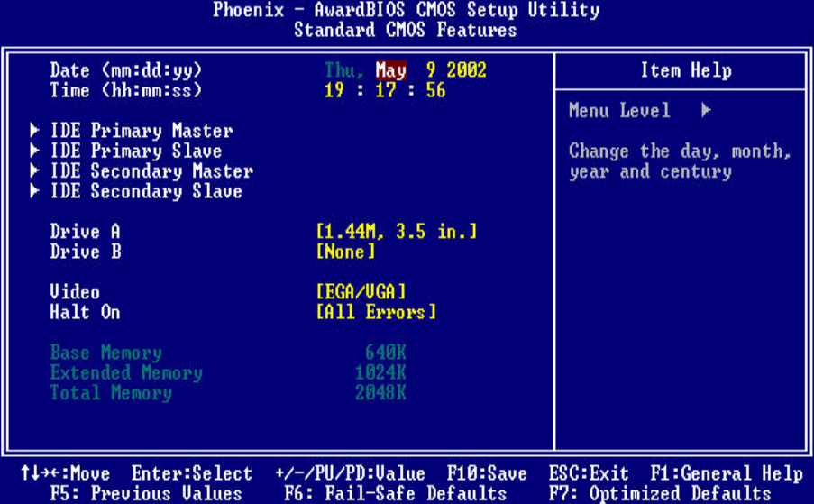Select the highlighted May month field
The width and height of the screenshot is (814, 504).
[391, 70]
